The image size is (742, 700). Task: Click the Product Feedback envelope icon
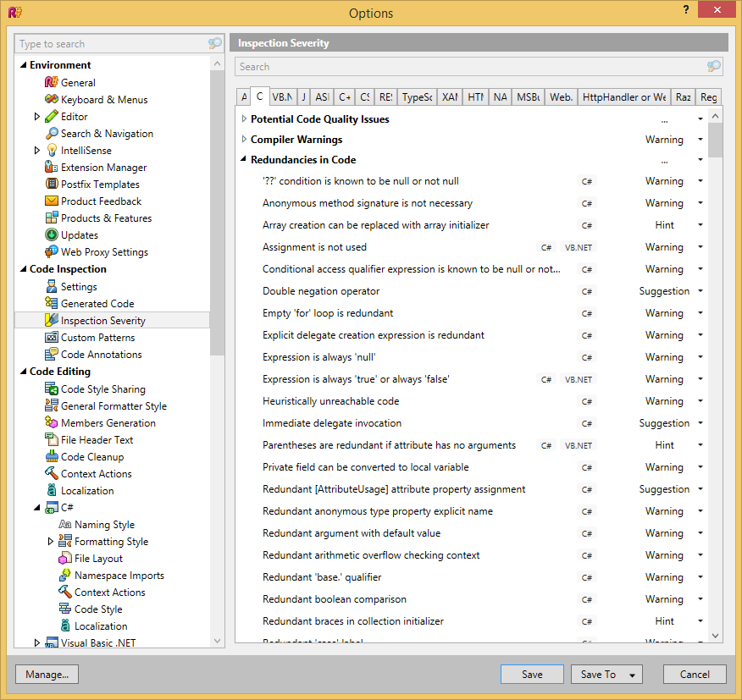pyautogui.click(x=51, y=201)
